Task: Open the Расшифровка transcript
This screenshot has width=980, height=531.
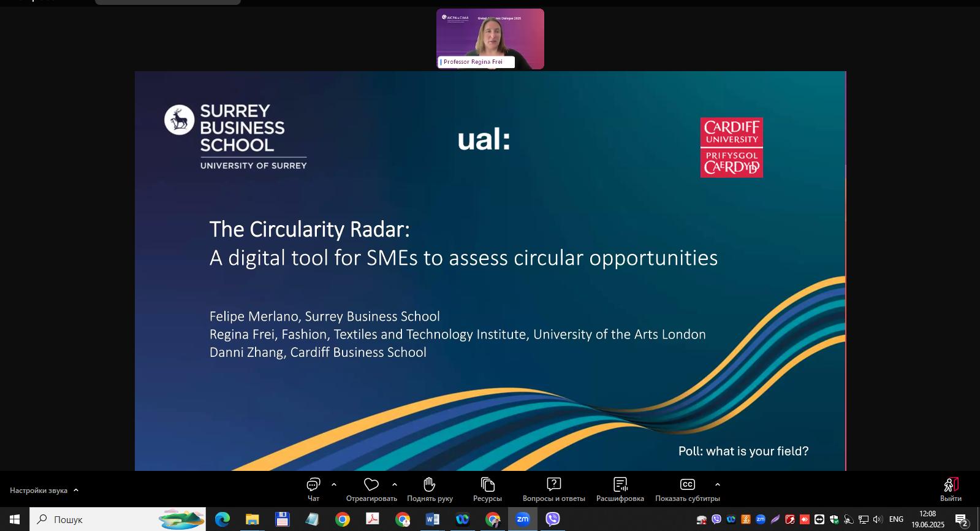Action: point(620,489)
